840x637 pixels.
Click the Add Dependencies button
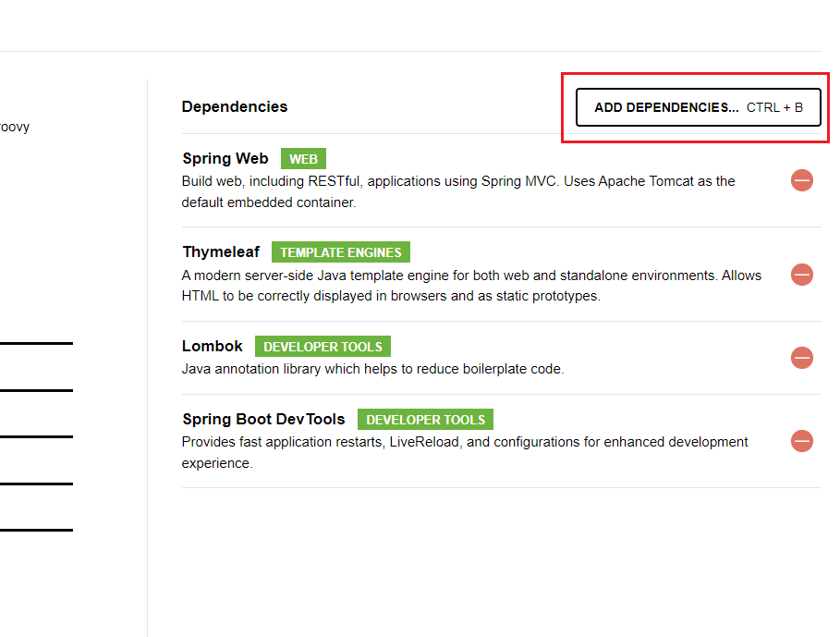point(698,107)
